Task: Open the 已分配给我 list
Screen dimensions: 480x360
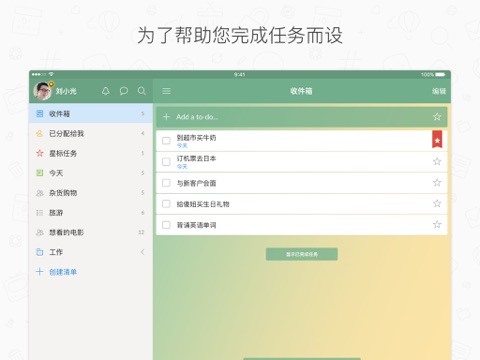Action: tap(91, 133)
